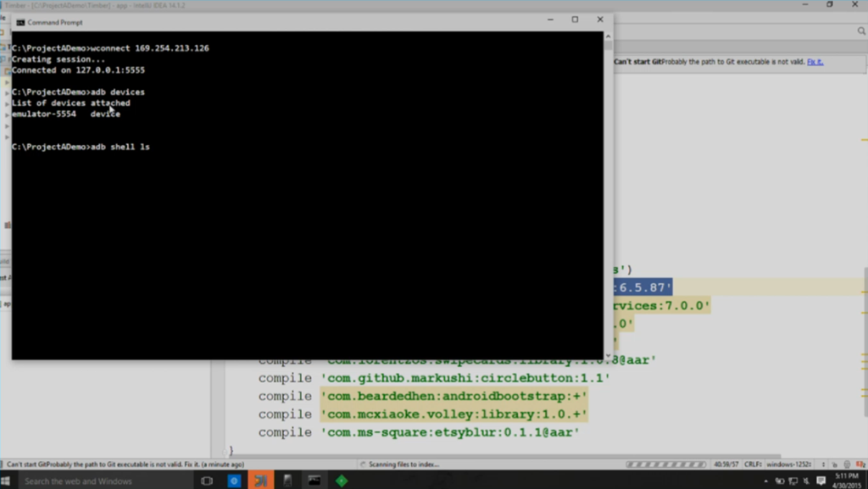Screen dimensions: 868x489
Task: Switch to IntelliJ IDEA in the taskbar
Action: tap(261, 481)
